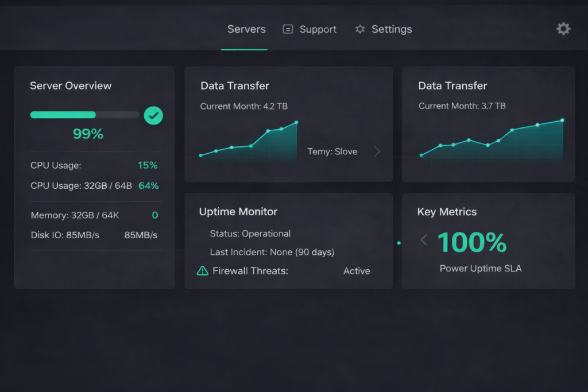Click the CPU Usage 15% row

tap(94, 165)
